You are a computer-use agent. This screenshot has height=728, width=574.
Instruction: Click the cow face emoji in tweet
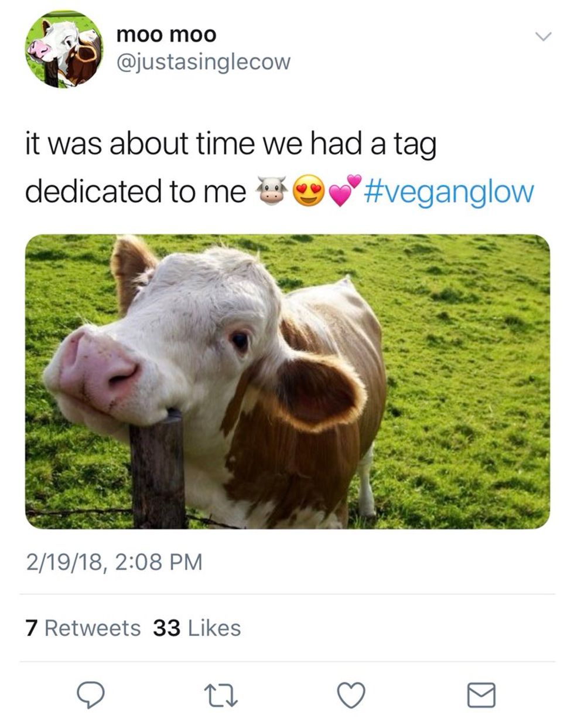coord(271,191)
